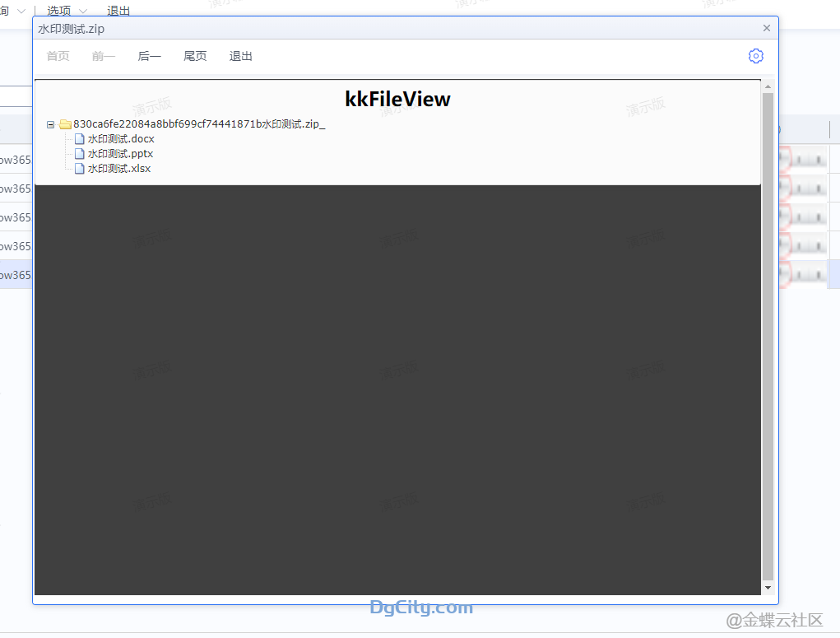
Task: Click the vertical scrollbar thumb in preview
Action: click(768, 329)
